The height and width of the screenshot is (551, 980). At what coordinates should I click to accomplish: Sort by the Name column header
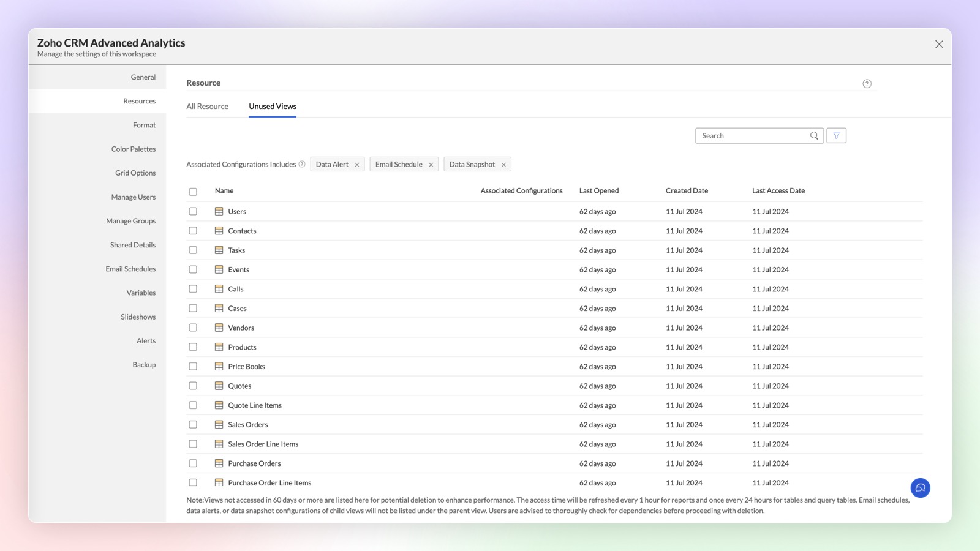point(224,191)
